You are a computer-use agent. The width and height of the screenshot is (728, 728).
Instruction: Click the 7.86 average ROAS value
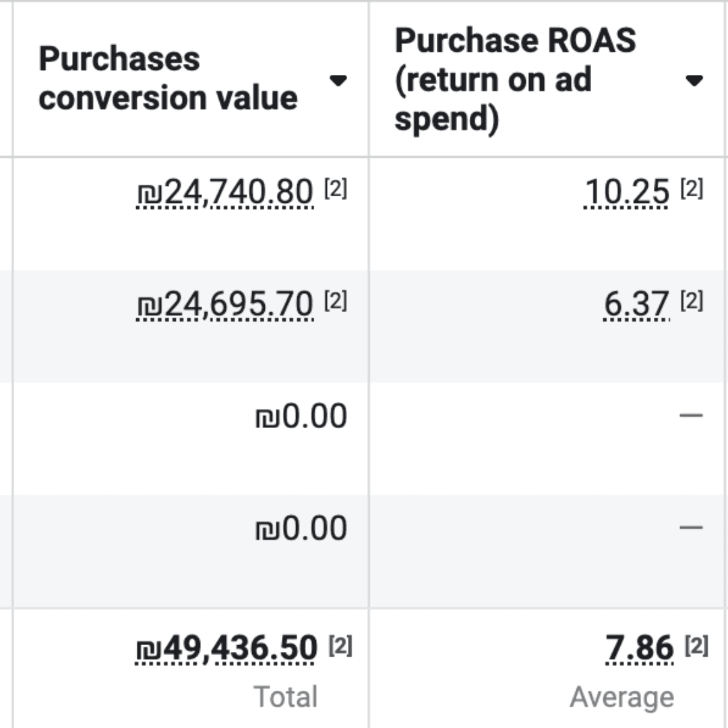640,649
